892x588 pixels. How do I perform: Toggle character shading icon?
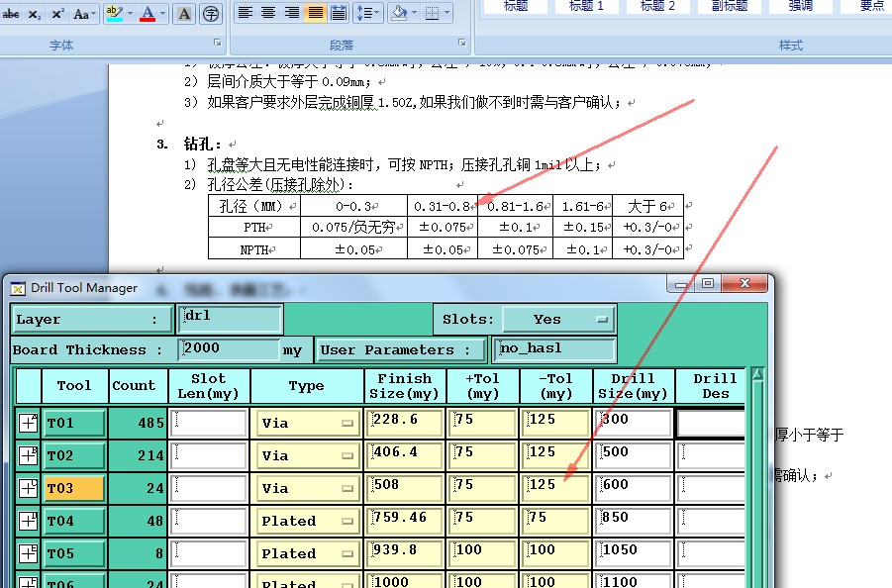pos(184,14)
